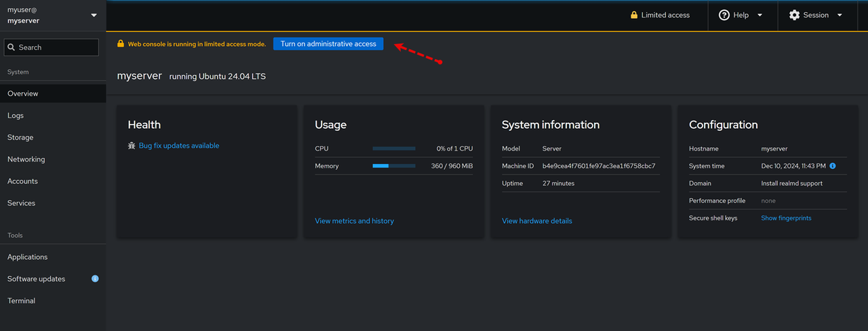The width and height of the screenshot is (868, 331).
Task: Open the Logs page
Action: (53, 115)
